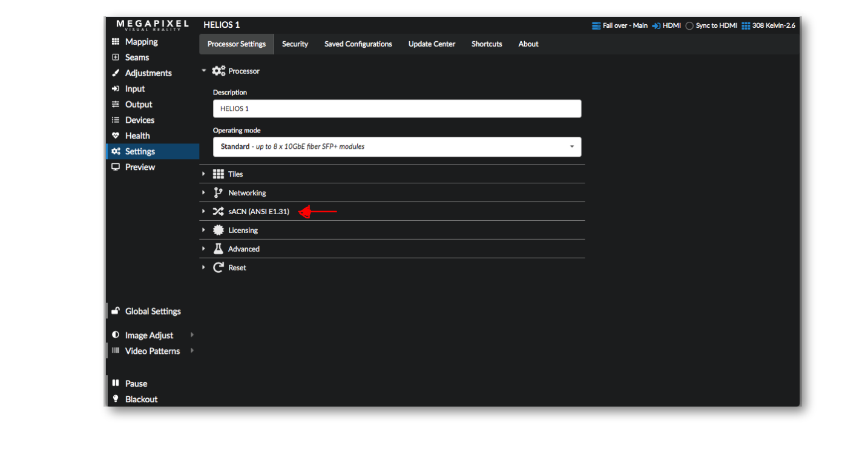Click the Reset circular arrow icon
868x458 pixels.
(x=219, y=267)
